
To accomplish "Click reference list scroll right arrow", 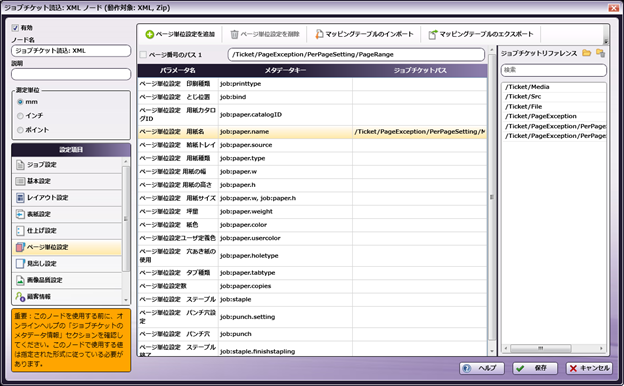I will coord(601,348).
